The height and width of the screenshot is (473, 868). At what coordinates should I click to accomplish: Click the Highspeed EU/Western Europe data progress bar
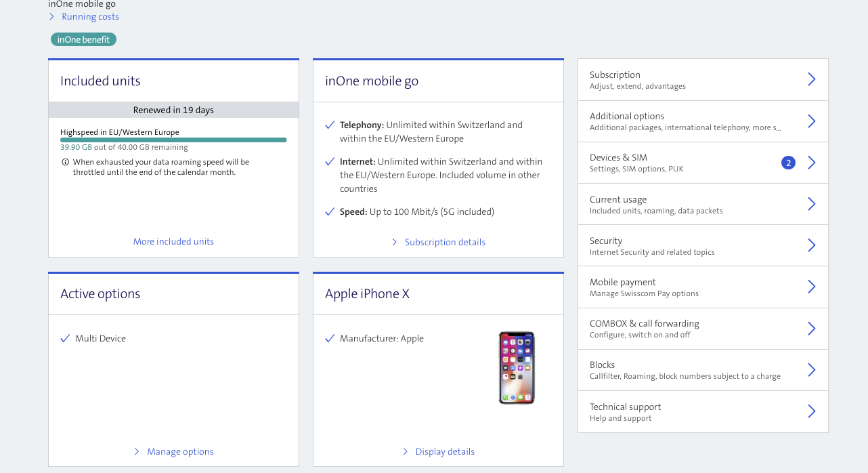coord(173,139)
